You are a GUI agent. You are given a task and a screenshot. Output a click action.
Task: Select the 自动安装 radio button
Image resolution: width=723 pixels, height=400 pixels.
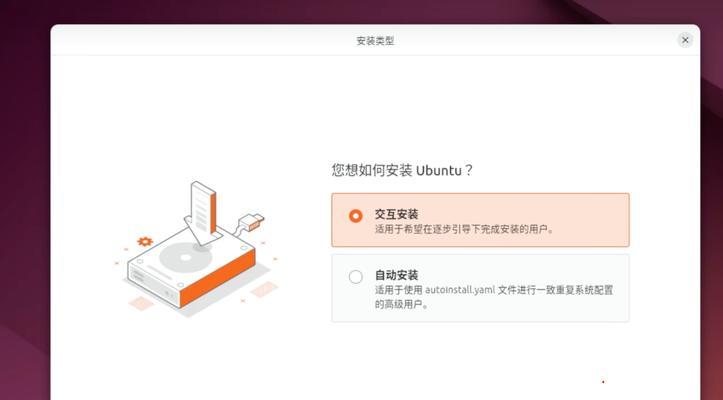point(356,277)
